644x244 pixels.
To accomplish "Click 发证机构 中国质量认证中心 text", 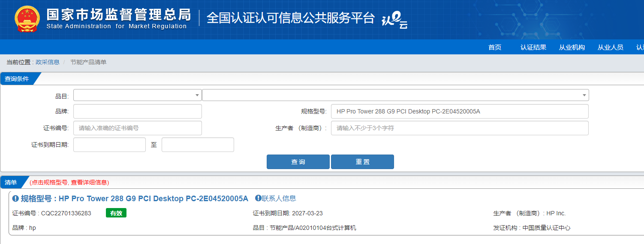I will click(x=532, y=228).
